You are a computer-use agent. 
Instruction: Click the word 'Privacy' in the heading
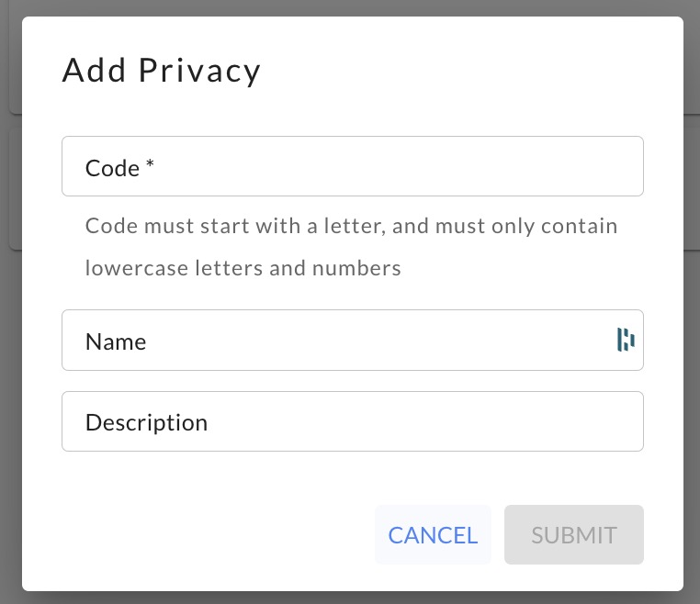[x=199, y=72]
